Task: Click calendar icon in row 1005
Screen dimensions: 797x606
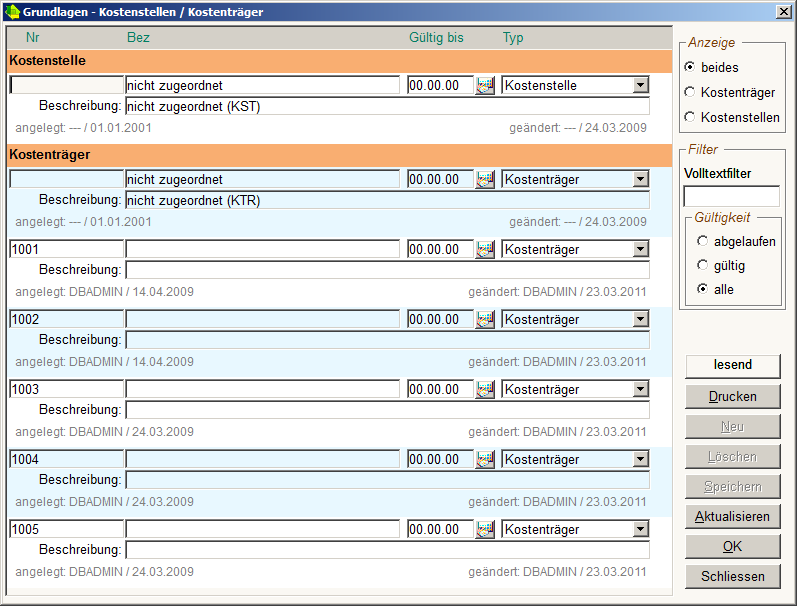Action: (x=485, y=530)
